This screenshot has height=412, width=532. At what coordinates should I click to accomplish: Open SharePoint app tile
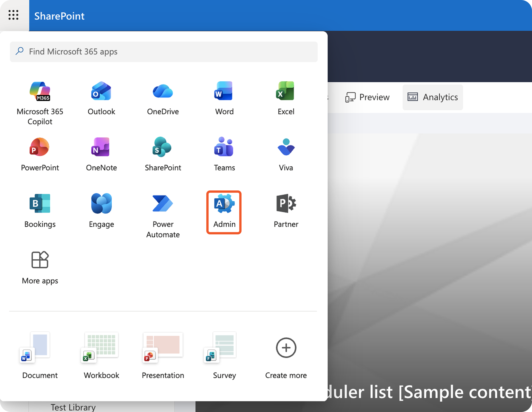coord(163,154)
